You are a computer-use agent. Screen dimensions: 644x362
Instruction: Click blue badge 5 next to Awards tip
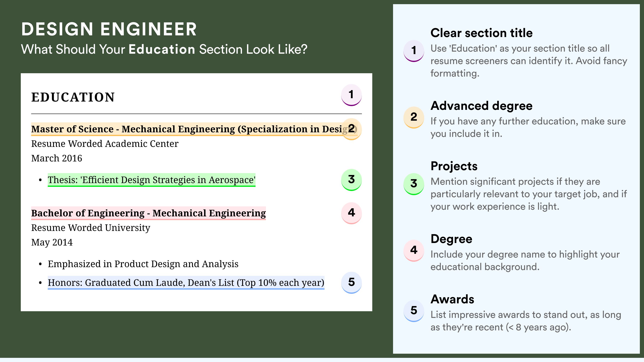tap(414, 311)
